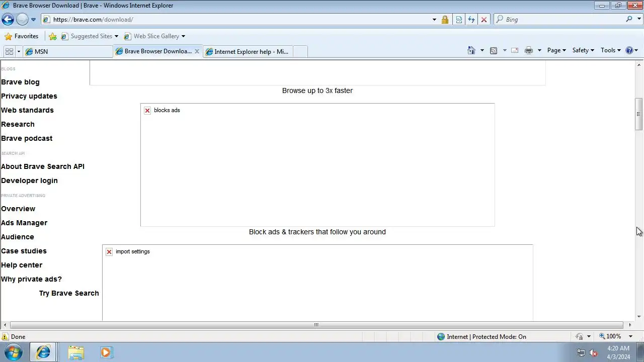The image size is (644, 362).
Task: Open the Research link
Action: [x=18, y=124]
